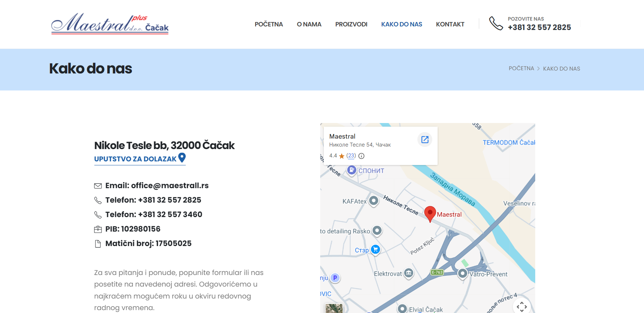The width and height of the screenshot is (644, 313).
Task: Click the document icon beside Matični broj
Action: (98, 244)
